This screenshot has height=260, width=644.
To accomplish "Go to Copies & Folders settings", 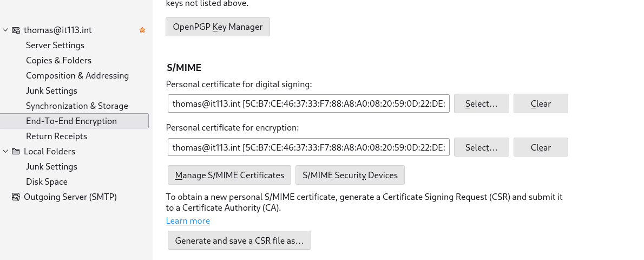I will tap(58, 61).
